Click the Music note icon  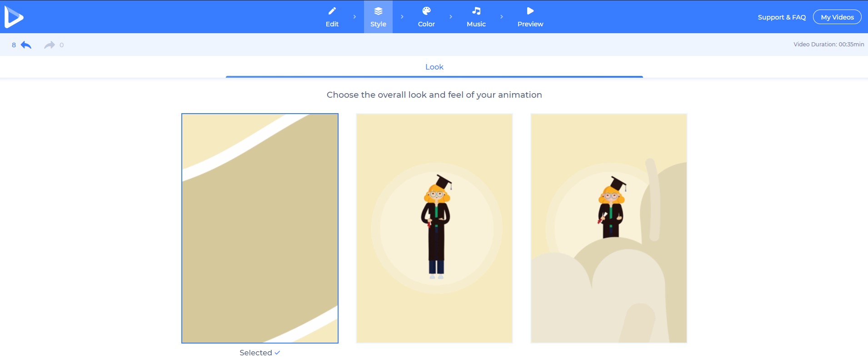click(476, 11)
